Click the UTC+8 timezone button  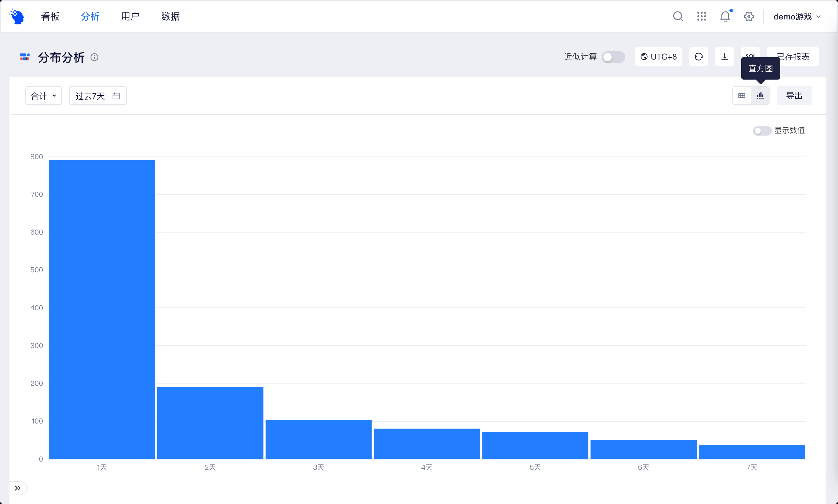[x=658, y=57]
